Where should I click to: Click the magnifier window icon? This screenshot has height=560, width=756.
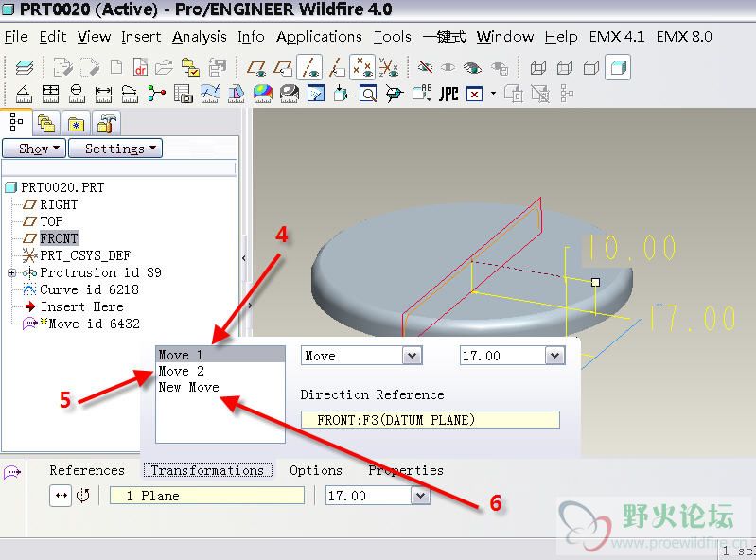368,94
